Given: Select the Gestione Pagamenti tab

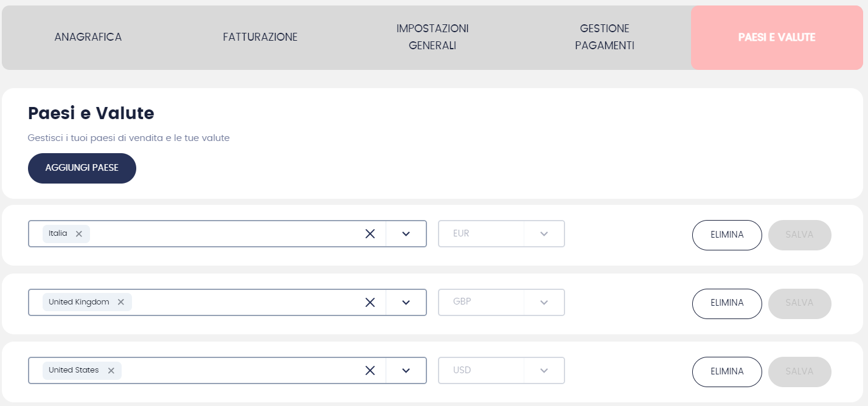Looking at the screenshot, I should point(605,37).
